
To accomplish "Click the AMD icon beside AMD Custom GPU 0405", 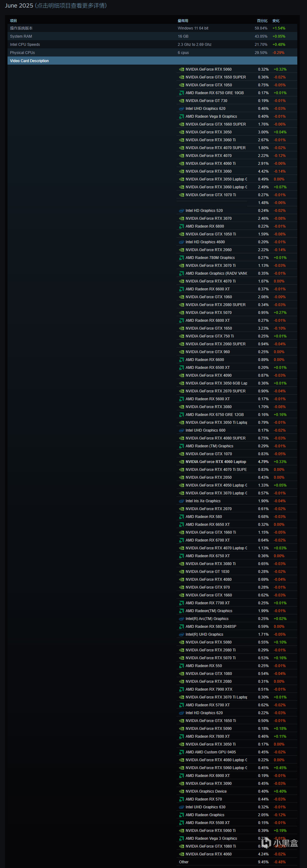I will coord(182,752).
